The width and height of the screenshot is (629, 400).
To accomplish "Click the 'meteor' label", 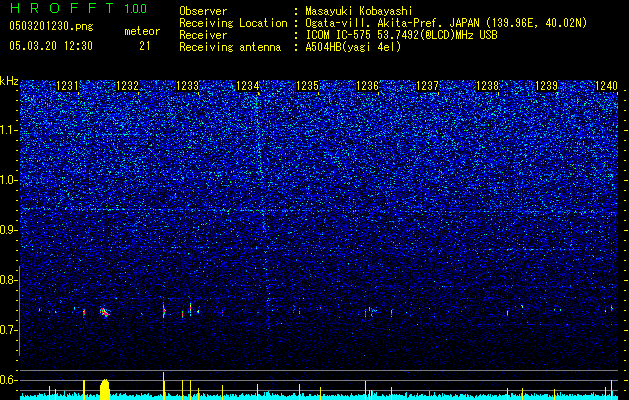I will coord(142,31).
